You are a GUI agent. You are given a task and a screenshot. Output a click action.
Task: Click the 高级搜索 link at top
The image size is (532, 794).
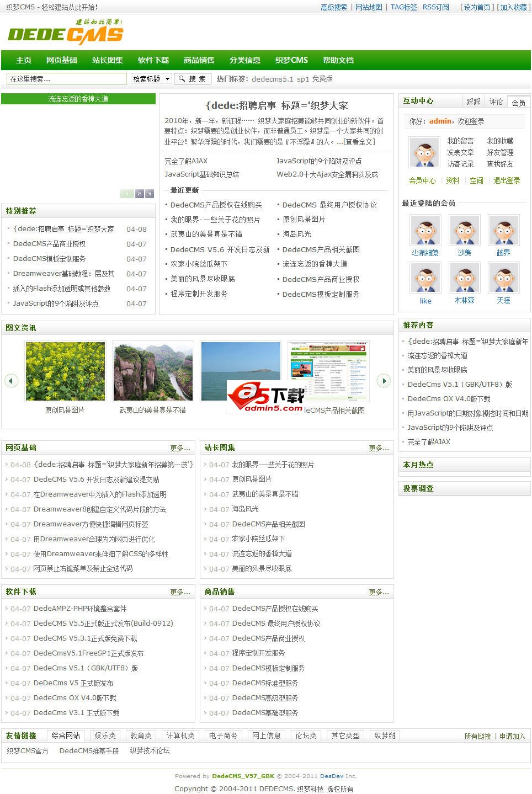coord(334,7)
